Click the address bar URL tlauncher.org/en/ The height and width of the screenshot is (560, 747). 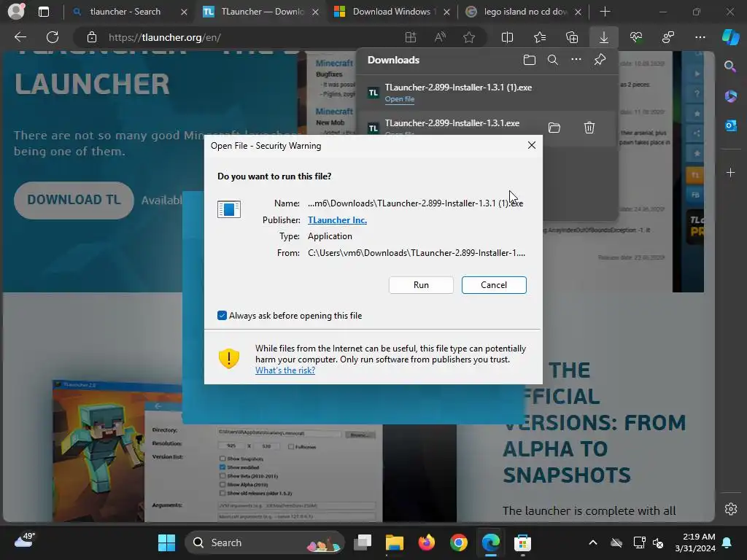point(164,37)
